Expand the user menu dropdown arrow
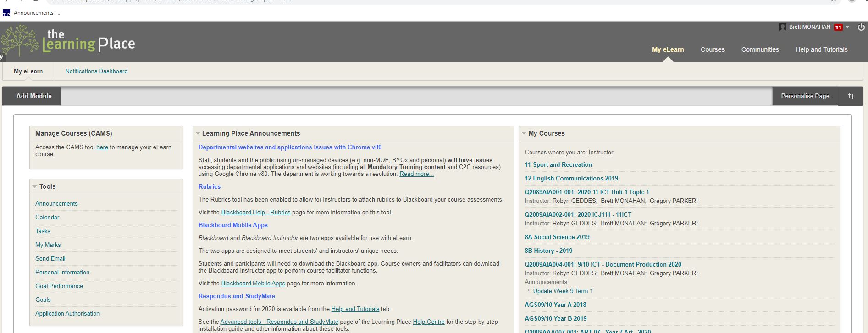The image size is (868, 333). tap(847, 27)
